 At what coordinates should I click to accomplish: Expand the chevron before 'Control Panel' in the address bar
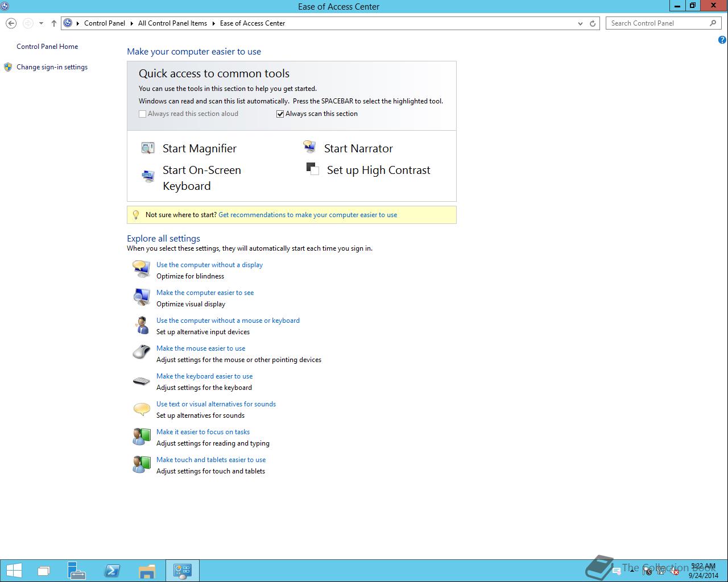point(78,23)
